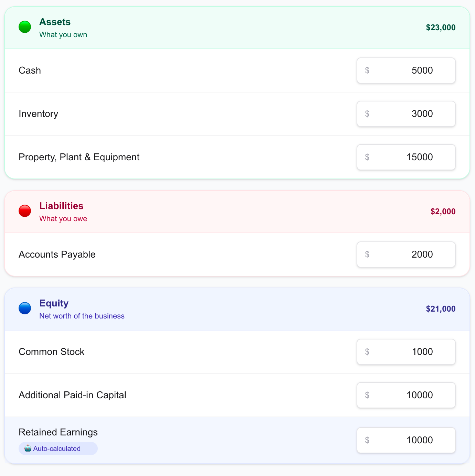Click the dollar sign in Common Stock field
The width and height of the screenshot is (475, 476).
[x=367, y=351]
